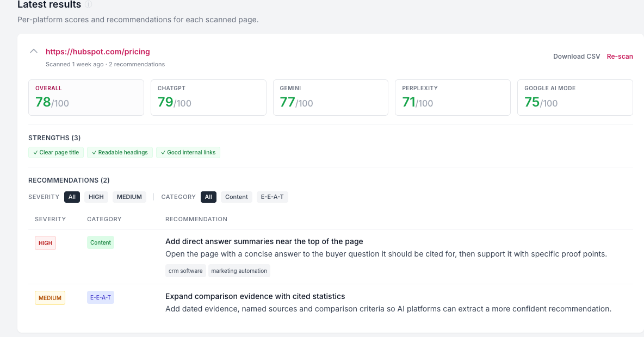644x337 pixels.
Task: Click the Readable headings strength chip
Action: point(120,152)
